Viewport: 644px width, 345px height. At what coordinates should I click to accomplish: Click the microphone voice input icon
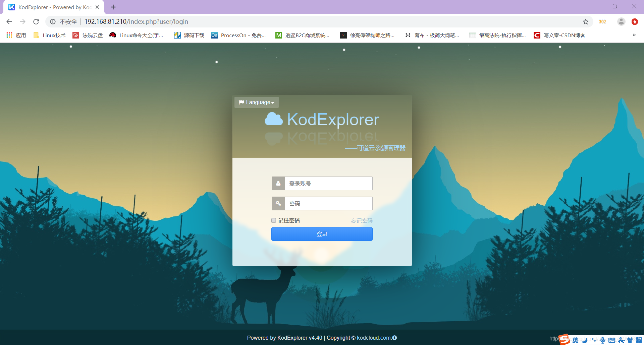click(603, 340)
